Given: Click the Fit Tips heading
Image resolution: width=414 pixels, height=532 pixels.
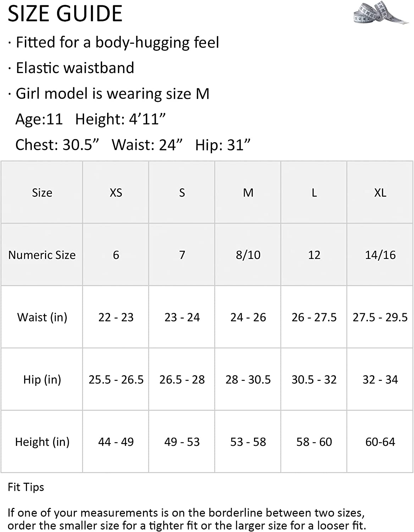Looking at the screenshot, I should [26, 487].
